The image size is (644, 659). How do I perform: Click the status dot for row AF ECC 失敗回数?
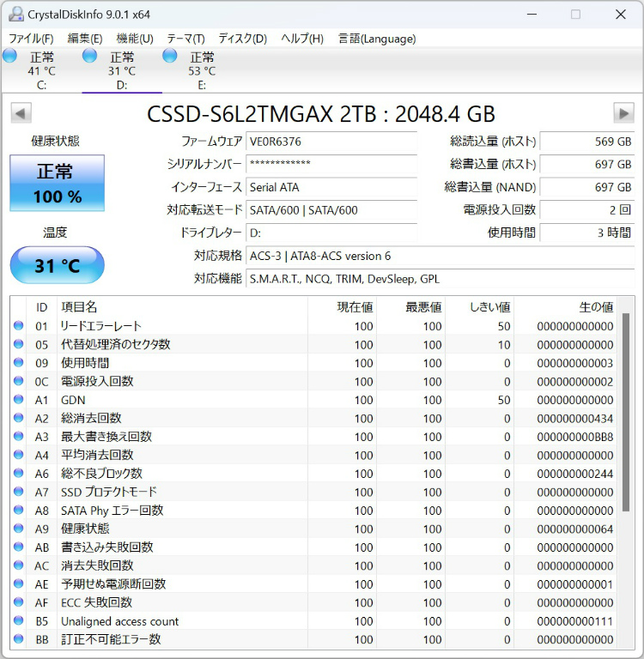19,602
